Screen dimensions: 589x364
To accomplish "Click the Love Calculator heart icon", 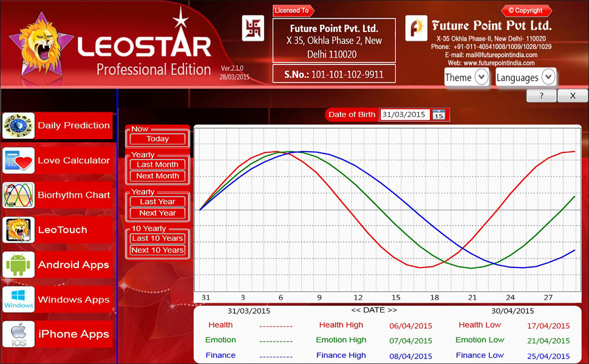I will [x=18, y=161].
